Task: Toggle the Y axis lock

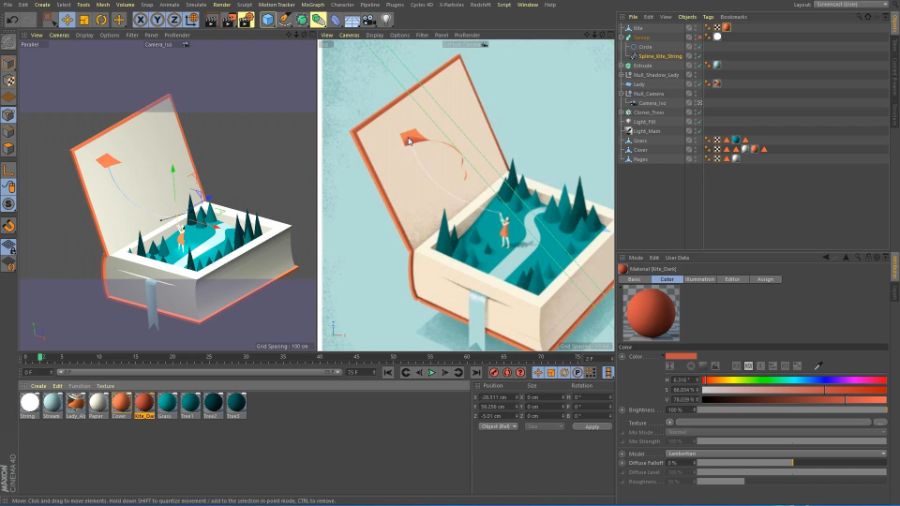Action: coord(157,20)
